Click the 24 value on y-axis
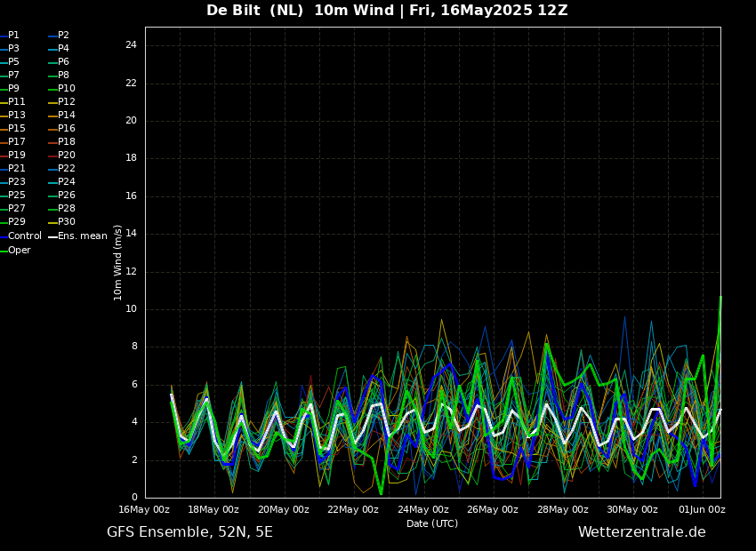Viewport: 756px width, 551px height. 131,45
